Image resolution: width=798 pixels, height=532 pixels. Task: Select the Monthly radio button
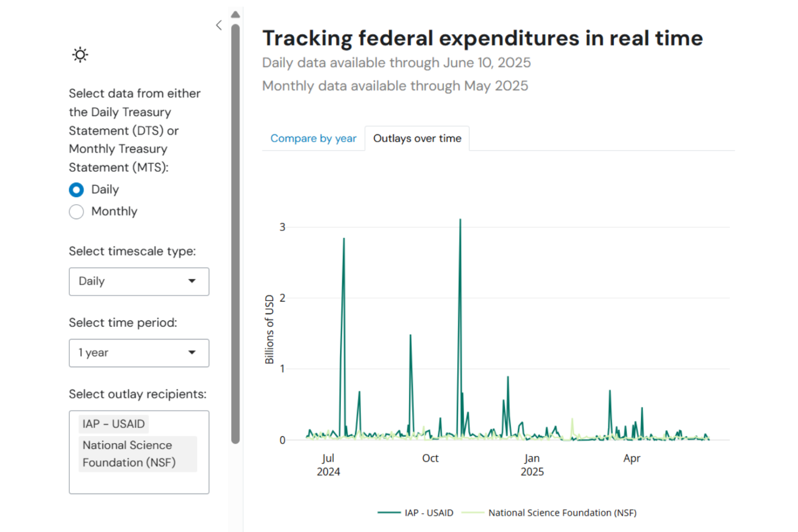tap(77, 212)
